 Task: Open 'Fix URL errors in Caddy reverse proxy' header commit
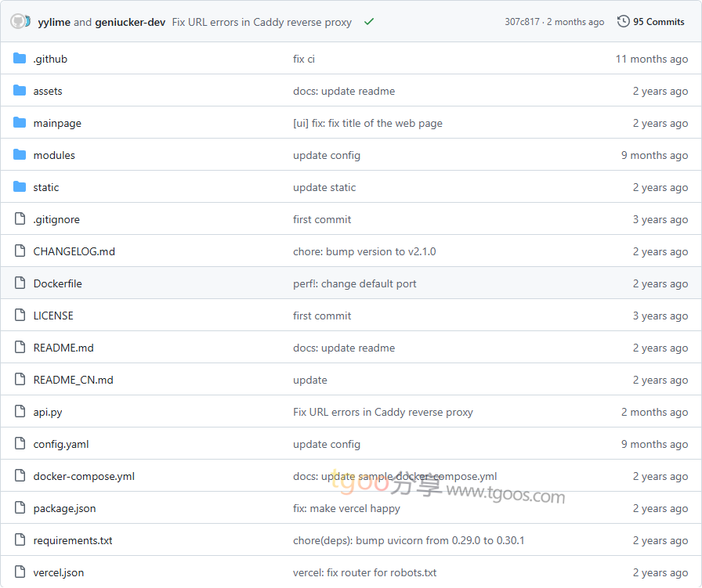point(262,22)
